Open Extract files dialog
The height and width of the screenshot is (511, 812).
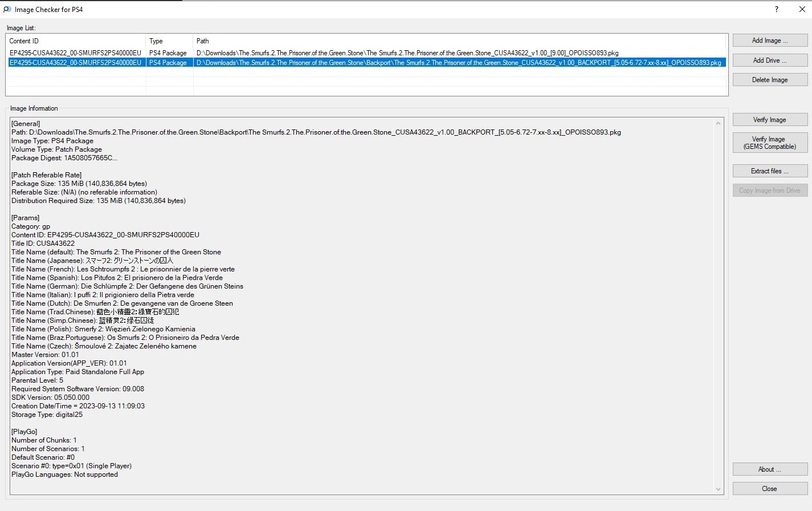coord(770,171)
